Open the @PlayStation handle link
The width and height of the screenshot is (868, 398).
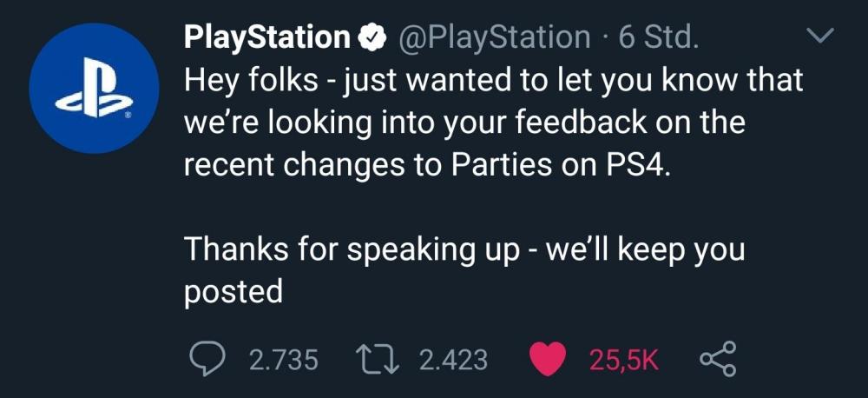click(x=492, y=37)
